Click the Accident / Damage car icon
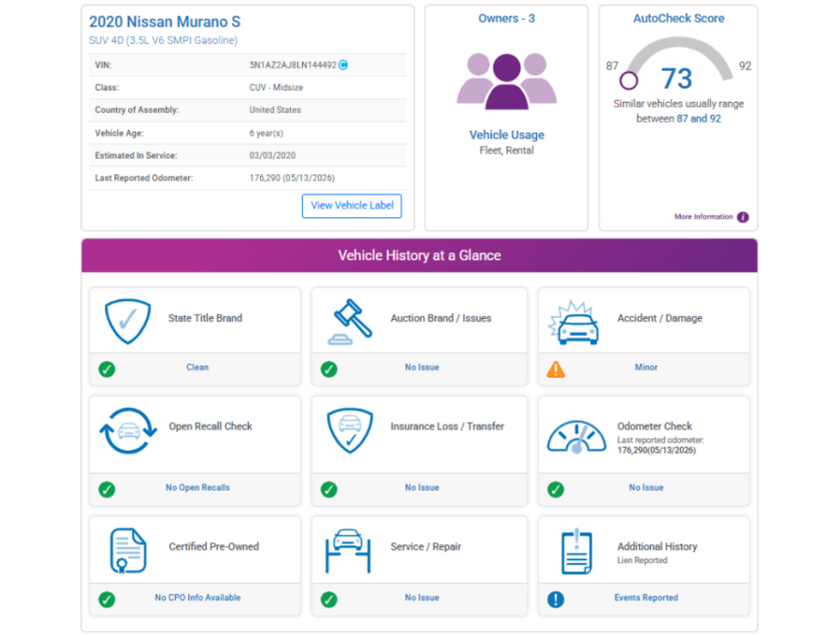 coord(574,322)
